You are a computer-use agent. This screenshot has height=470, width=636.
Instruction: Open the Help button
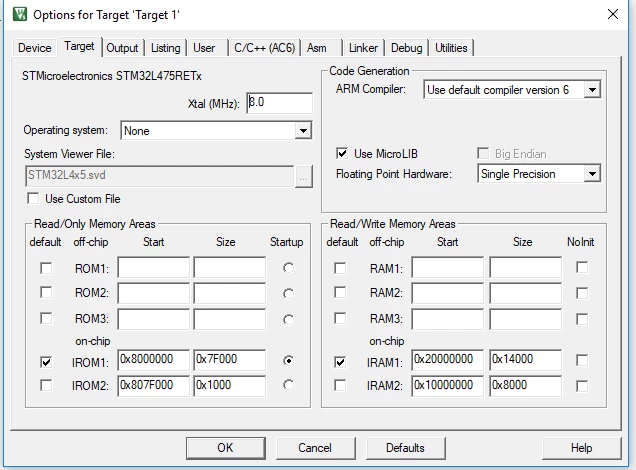(x=581, y=448)
